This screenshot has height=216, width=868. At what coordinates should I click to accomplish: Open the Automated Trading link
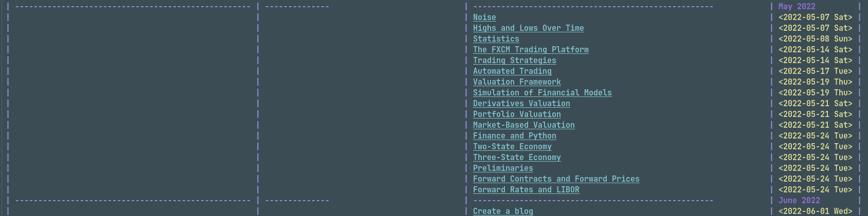tap(512, 71)
